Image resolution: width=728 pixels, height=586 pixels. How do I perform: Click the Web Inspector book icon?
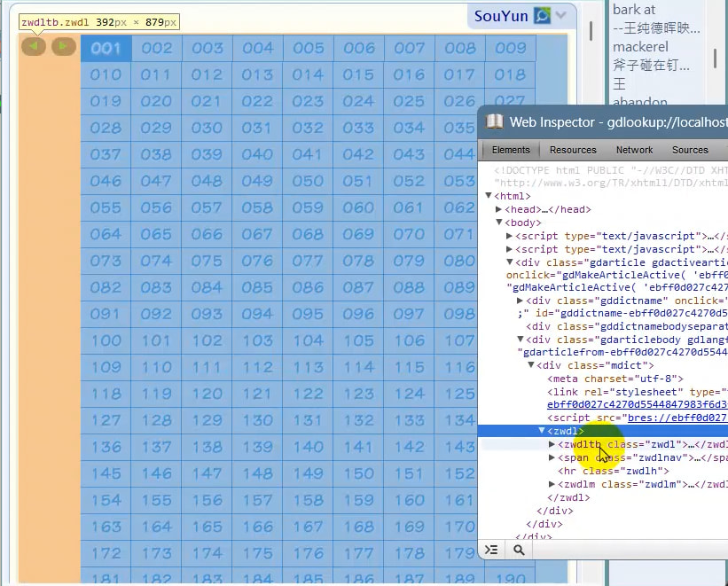click(495, 121)
